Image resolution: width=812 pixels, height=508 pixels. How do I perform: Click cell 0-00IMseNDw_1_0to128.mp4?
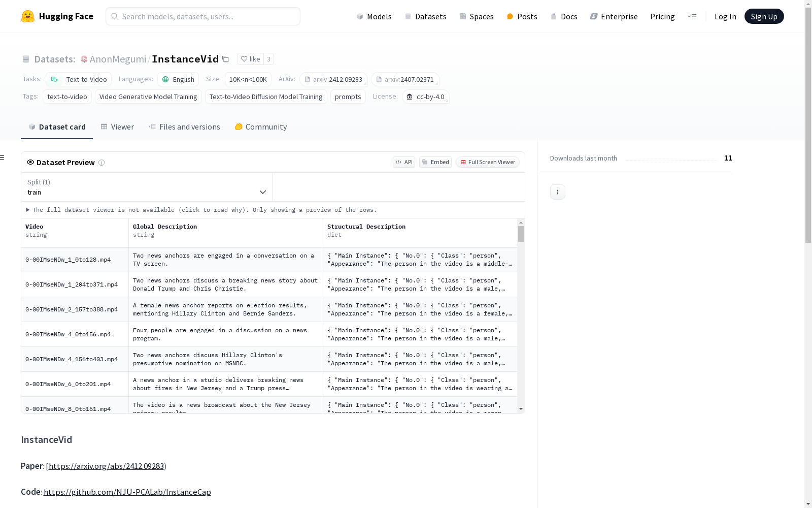click(75, 260)
